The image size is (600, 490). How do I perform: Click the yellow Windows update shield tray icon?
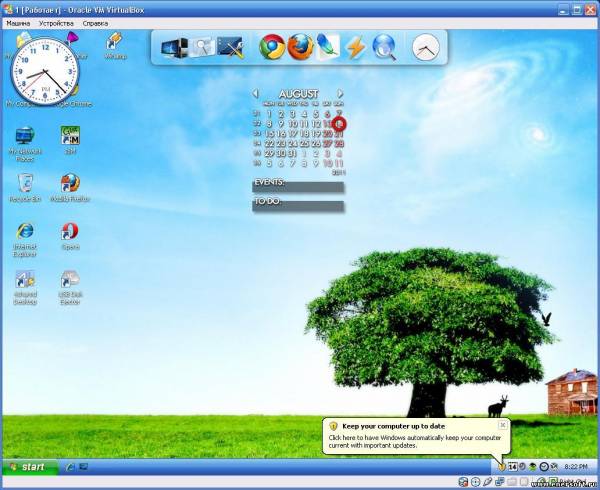tap(502, 467)
